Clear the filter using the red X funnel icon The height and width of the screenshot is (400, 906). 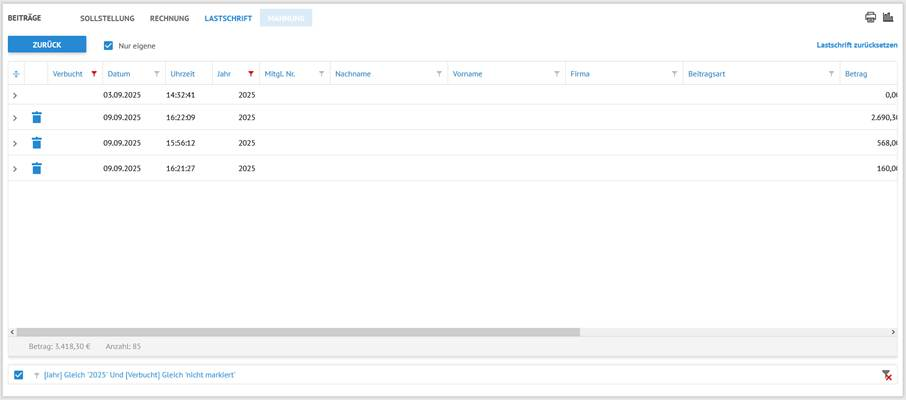pos(887,375)
